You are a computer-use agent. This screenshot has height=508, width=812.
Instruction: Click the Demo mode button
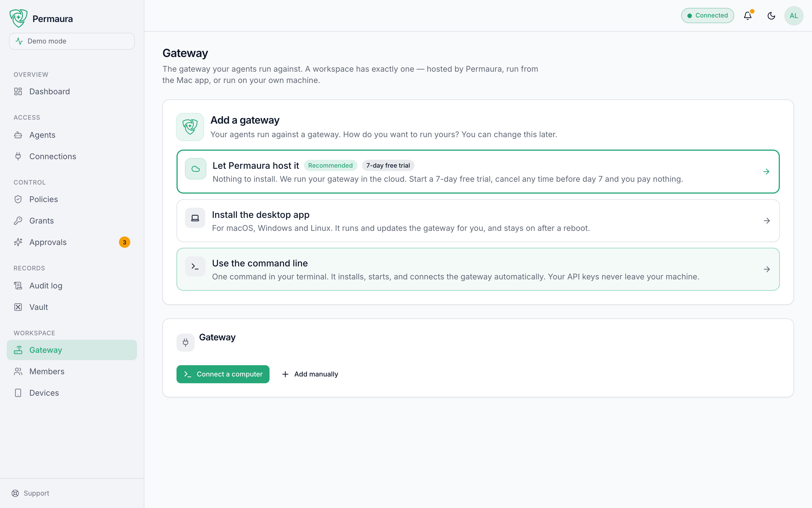[72, 41]
